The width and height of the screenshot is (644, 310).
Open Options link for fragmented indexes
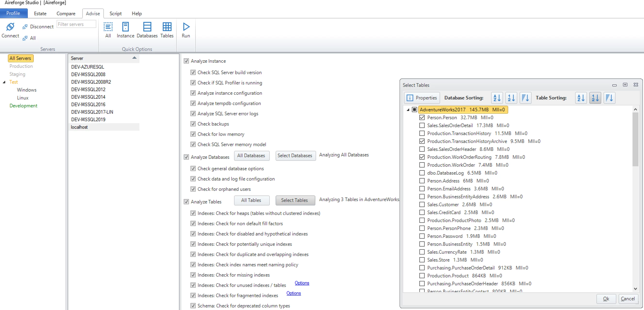pyautogui.click(x=293, y=293)
